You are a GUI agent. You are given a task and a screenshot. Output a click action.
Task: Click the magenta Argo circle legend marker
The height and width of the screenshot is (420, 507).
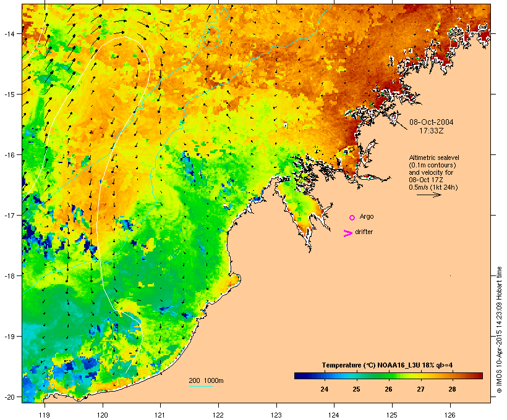[x=352, y=218]
